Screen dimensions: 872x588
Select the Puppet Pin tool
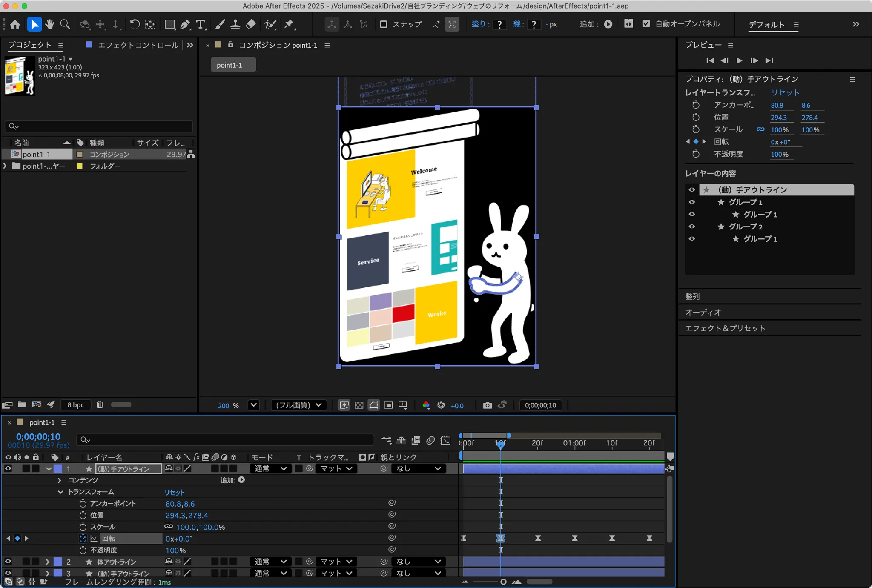(x=290, y=24)
